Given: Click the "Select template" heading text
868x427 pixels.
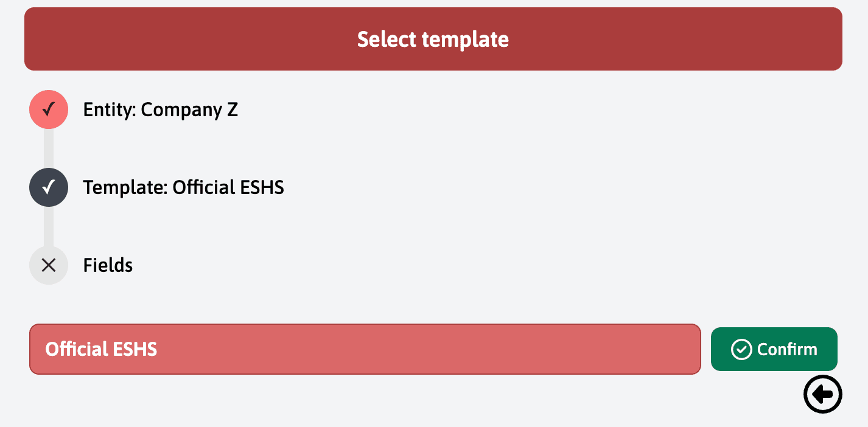Looking at the screenshot, I should point(433,40).
